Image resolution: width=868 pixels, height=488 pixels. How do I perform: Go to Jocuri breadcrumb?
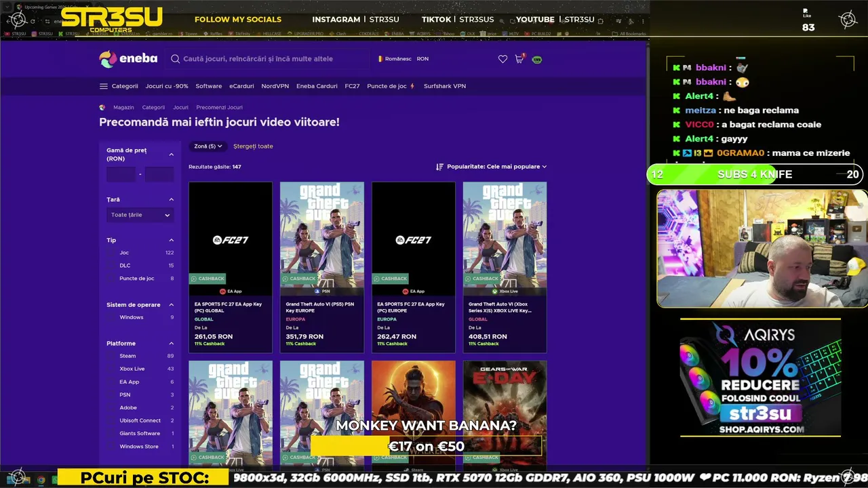tap(180, 107)
